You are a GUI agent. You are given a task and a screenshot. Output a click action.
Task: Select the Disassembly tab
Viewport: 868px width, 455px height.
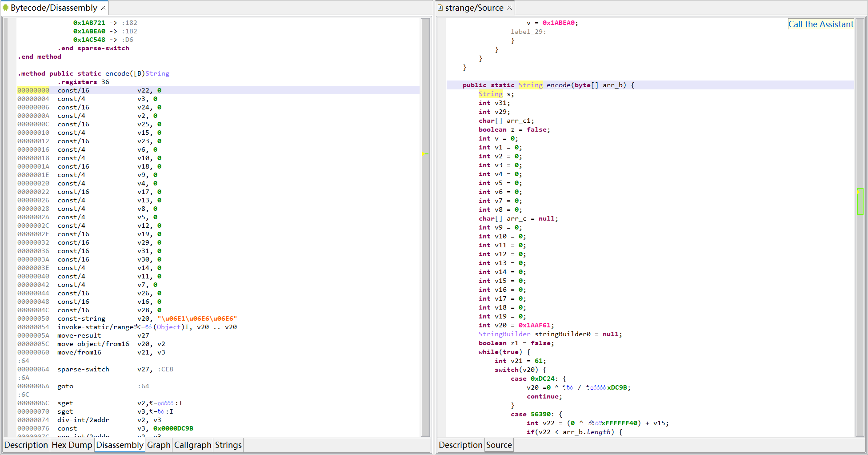pyautogui.click(x=120, y=445)
